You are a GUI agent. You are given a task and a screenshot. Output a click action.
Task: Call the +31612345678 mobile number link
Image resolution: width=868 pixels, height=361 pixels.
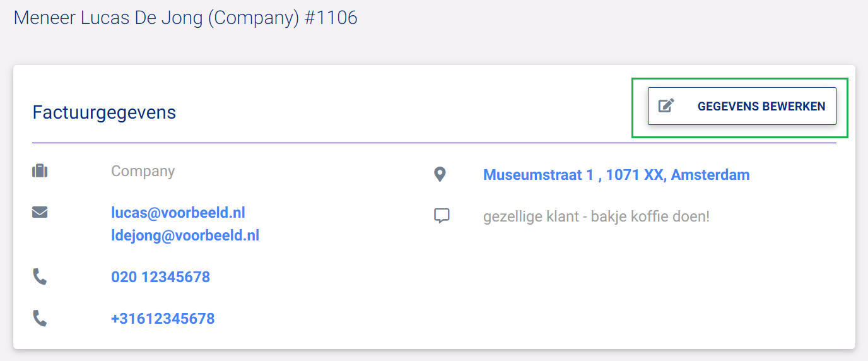163,318
